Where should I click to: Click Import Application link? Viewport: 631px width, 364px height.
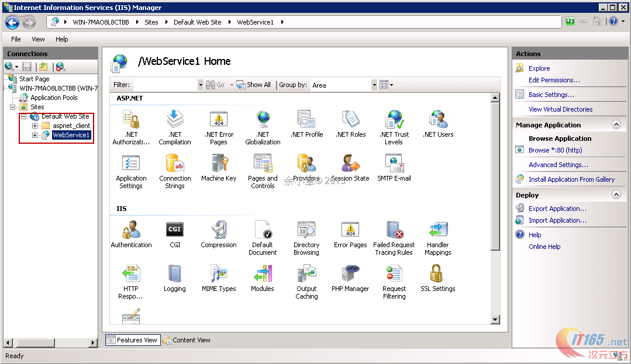click(x=557, y=220)
